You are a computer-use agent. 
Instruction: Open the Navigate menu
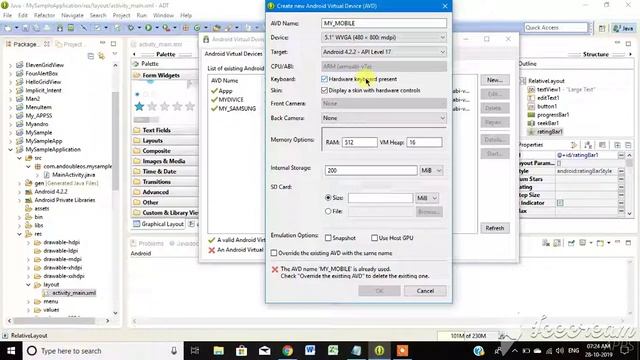coord(72,15)
